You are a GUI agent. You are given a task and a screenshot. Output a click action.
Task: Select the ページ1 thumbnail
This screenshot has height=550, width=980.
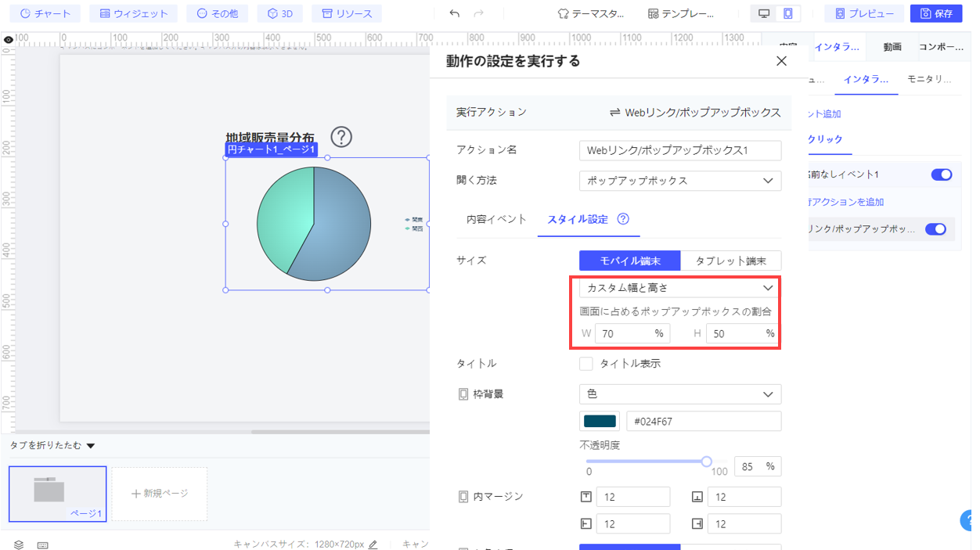click(x=58, y=494)
